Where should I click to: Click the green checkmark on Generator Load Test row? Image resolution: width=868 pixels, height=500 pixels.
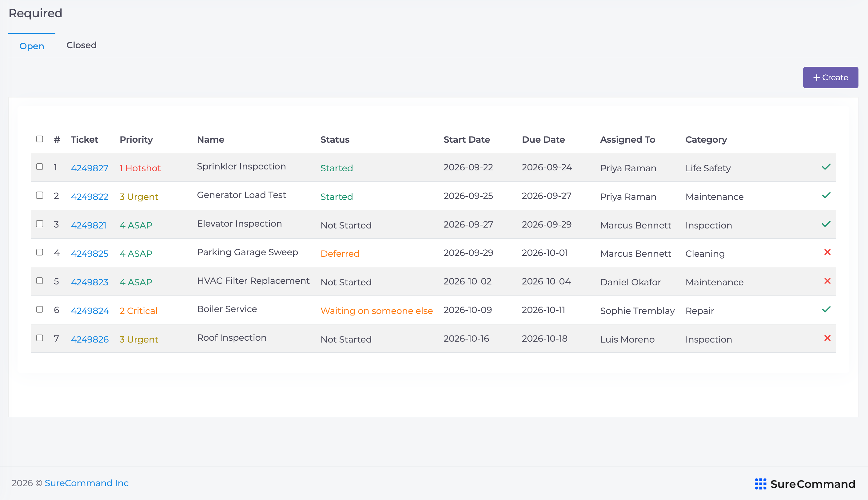point(826,195)
